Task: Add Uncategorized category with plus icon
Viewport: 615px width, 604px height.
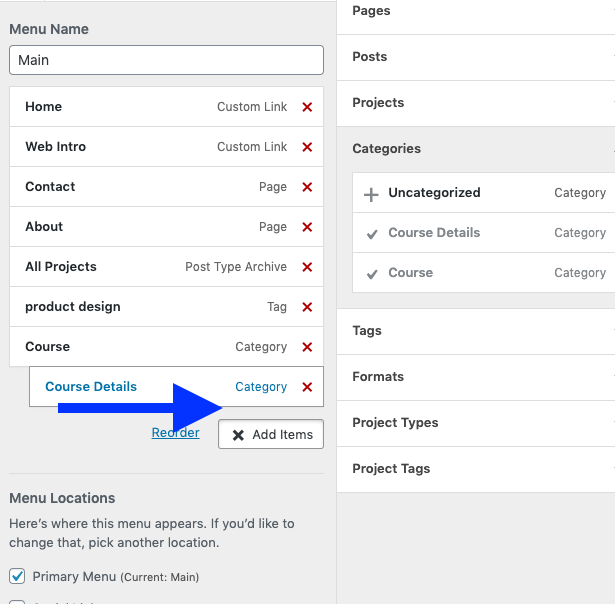Action: click(x=371, y=195)
